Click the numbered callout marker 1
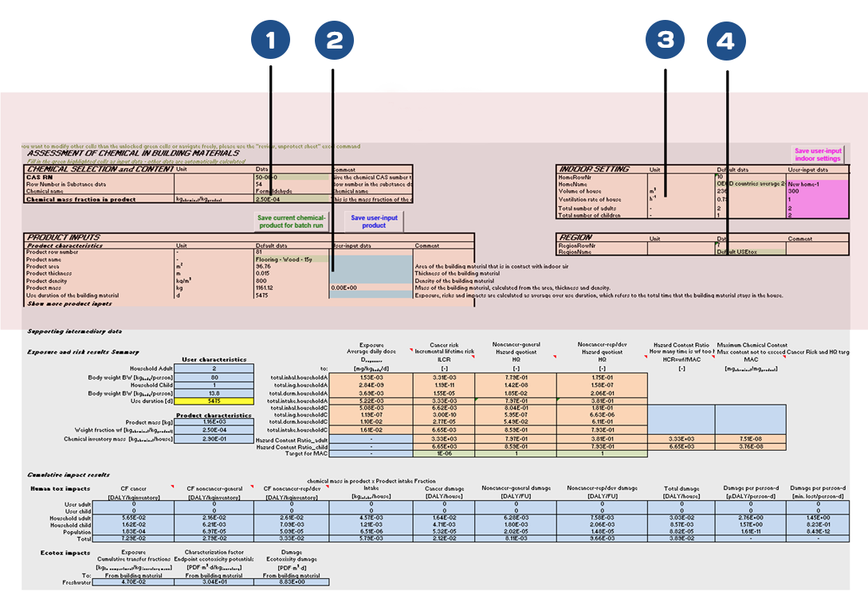This screenshot has height=591, width=868. tap(270, 39)
